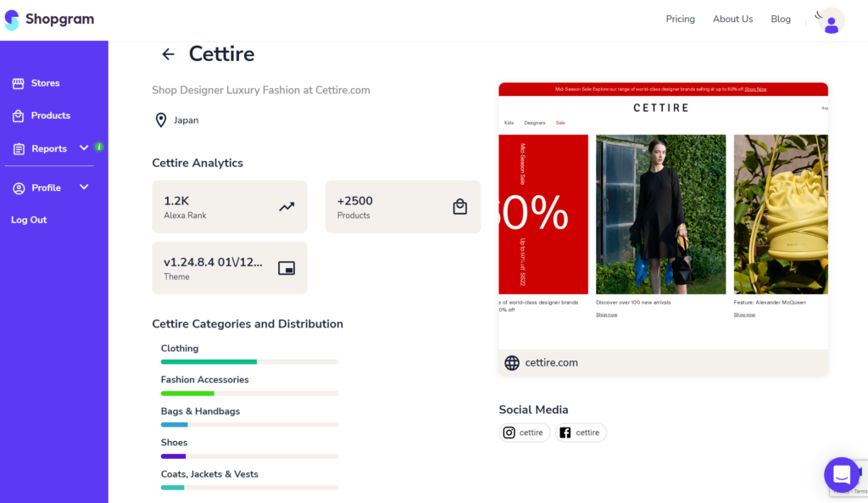Open the cettire Facebook page button
The width and height of the screenshot is (868, 503).
click(581, 433)
